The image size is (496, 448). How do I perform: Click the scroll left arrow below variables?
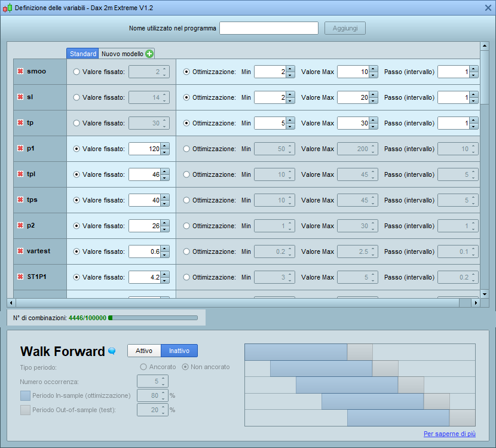click(11, 303)
